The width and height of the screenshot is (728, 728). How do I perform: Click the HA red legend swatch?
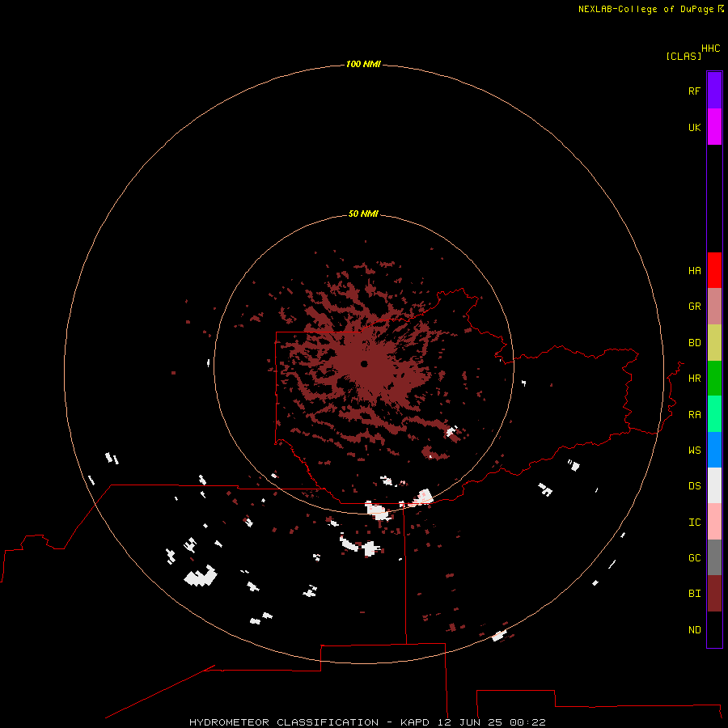coord(714,270)
